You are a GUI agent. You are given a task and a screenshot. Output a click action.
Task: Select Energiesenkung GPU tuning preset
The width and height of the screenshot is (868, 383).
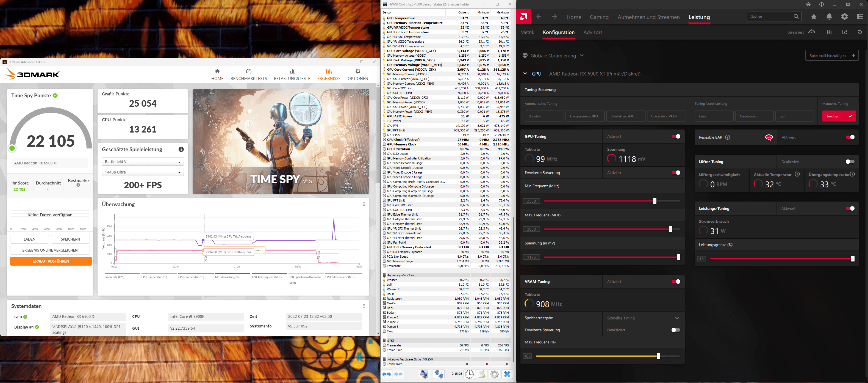585,116
